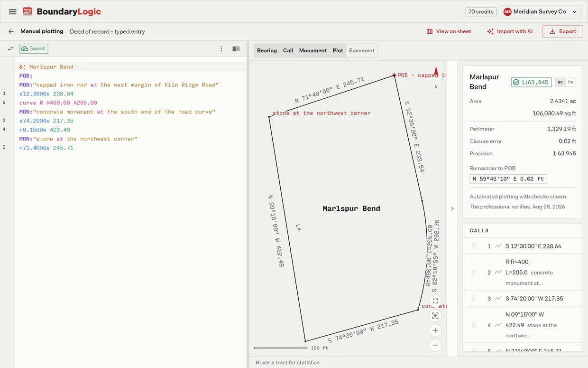Image resolution: width=588 pixels, height=368 pixels.
Task: Click the Export button
Action: point(562,31)
